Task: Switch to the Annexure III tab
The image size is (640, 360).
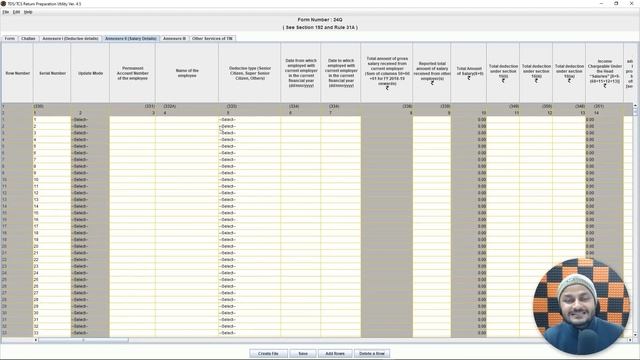Action: (174, 38)
